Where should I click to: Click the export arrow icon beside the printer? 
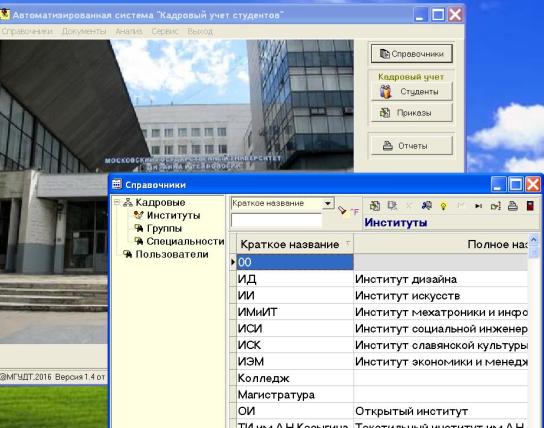[x=496, y=206]
